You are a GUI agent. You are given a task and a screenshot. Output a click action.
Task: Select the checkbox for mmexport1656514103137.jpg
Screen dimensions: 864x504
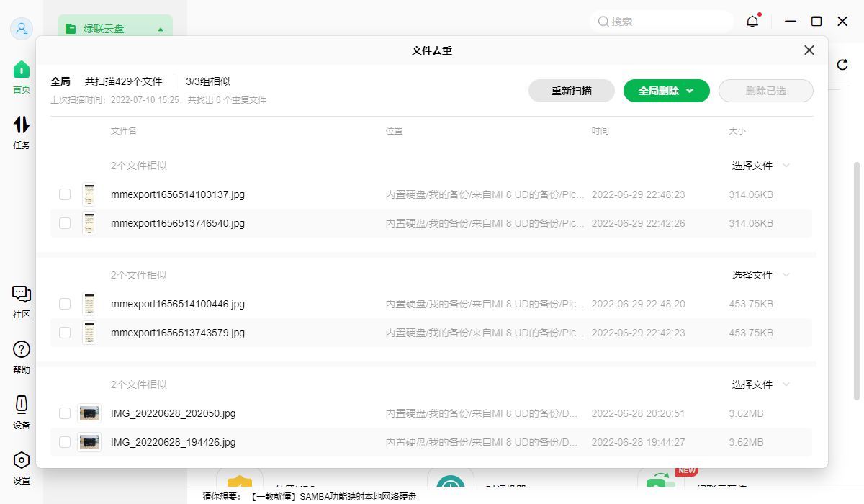coord(65,194)
